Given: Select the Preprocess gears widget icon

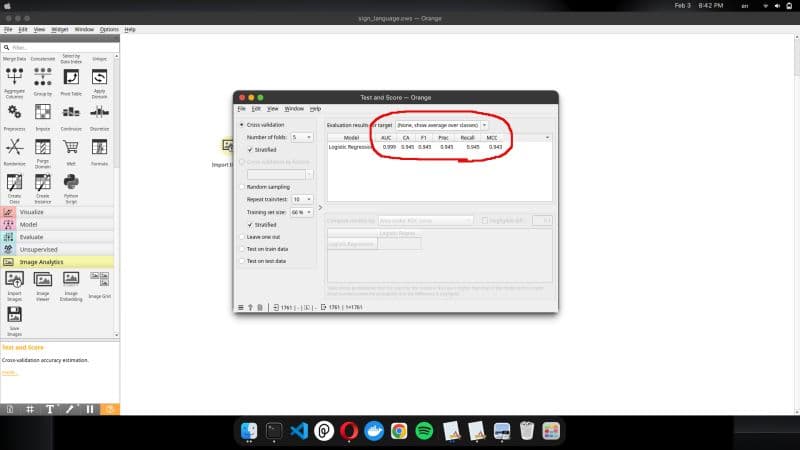Looking at the screenshot, I should pyautogui.click(x=14, y=112).
